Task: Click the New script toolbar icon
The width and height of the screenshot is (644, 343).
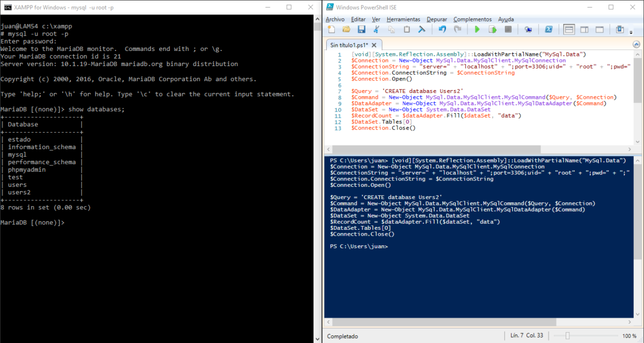Action: (x=332, y=30)
